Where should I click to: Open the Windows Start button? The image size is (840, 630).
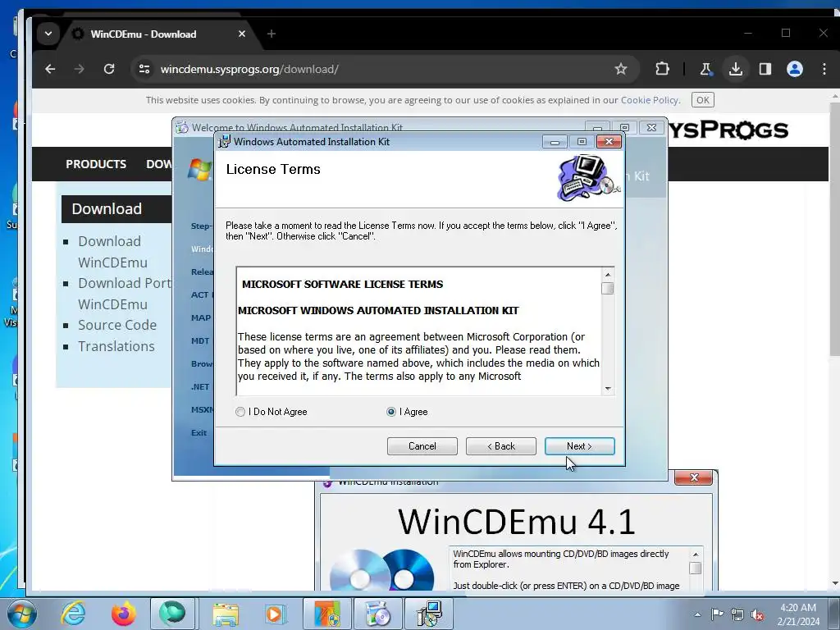coord(22,614)
